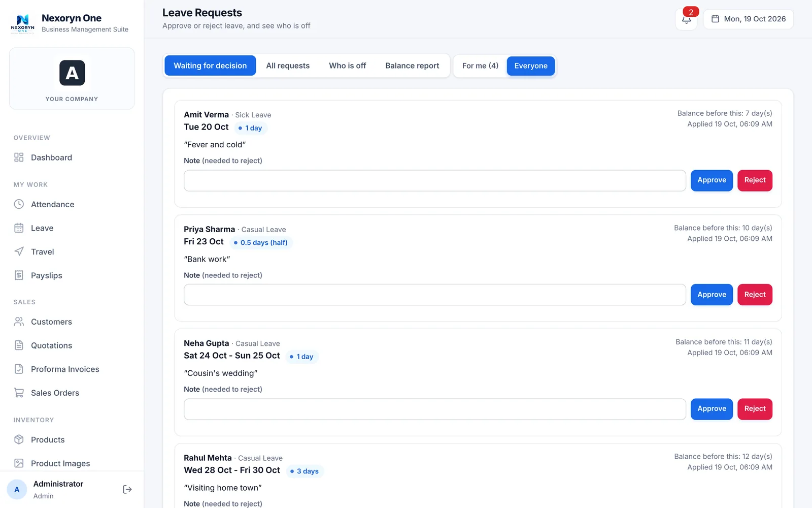Focus the note field for Neha Gupta
The width and height of the screenshot is (812, 508).
435,409
